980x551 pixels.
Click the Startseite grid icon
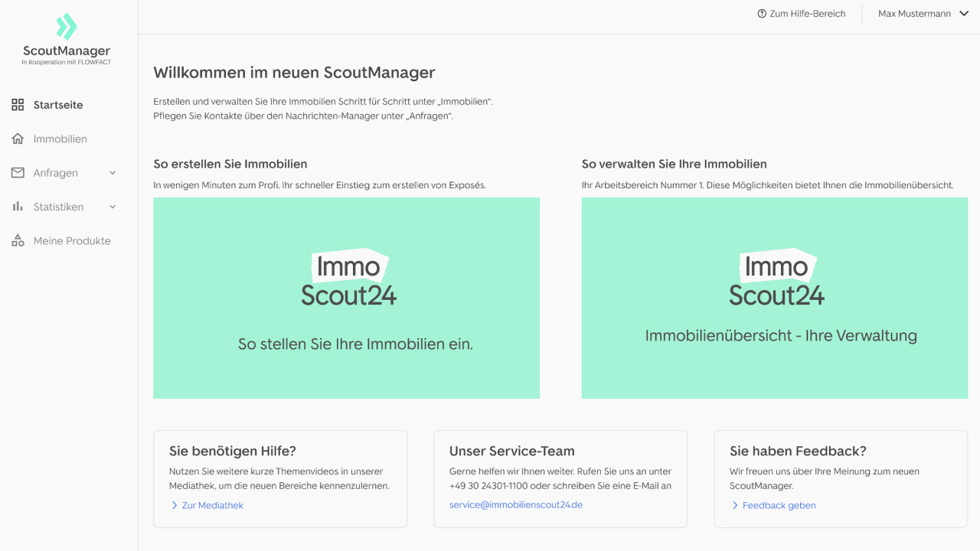18,105
